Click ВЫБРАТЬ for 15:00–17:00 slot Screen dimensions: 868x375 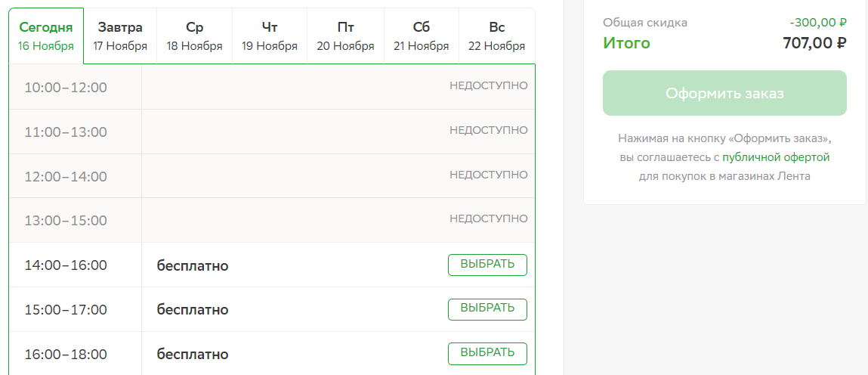pos(487,309)
